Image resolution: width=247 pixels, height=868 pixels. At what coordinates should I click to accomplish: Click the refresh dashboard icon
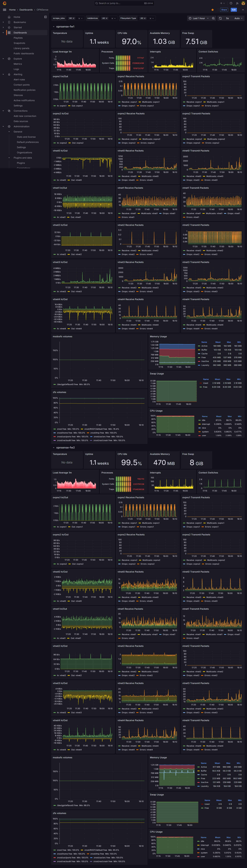click(x=220, y=18)
